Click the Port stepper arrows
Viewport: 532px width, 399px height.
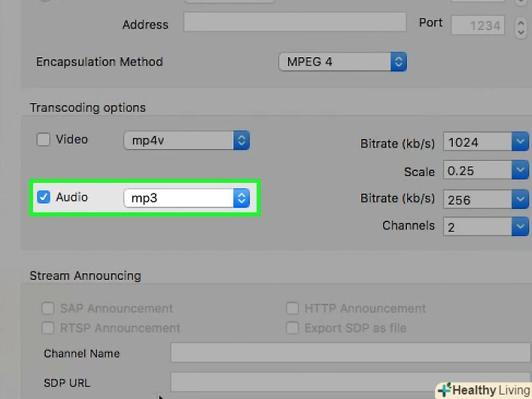pyautogui.click(x=521, y=28)
